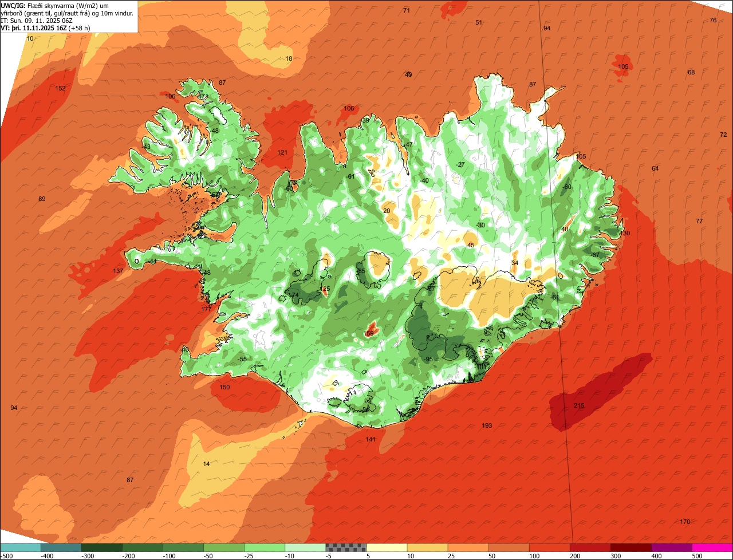Image resolution: width=733 pixels, height=560 pixels.
Task: Click the value 51 at the top
Action: pyautogui.click(x=479, y=22)
